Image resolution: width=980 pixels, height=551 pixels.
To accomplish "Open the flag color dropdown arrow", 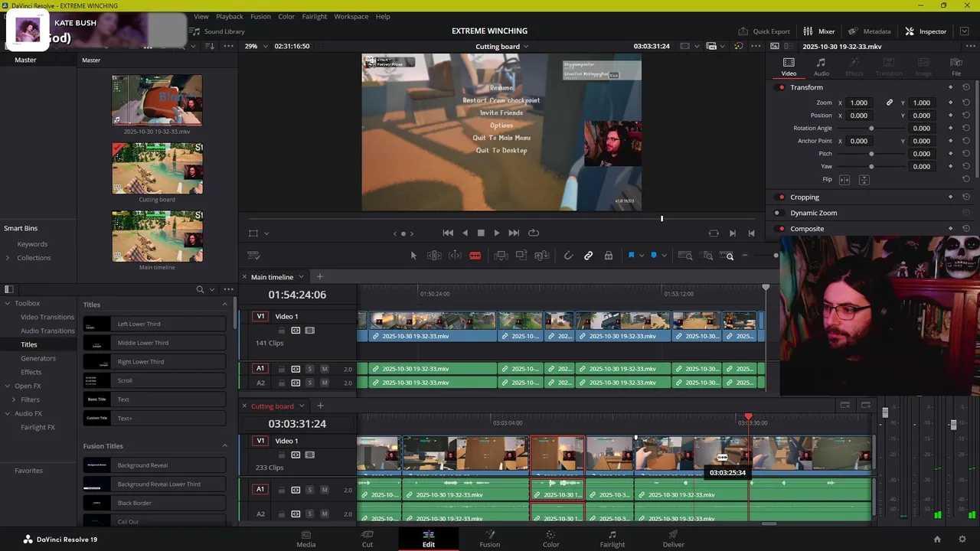I will [641, 256].
